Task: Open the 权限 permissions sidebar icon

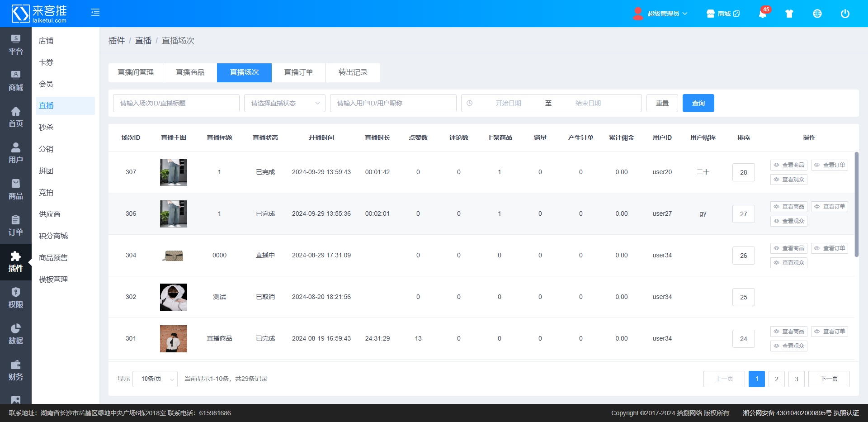Action: (16, 298)
